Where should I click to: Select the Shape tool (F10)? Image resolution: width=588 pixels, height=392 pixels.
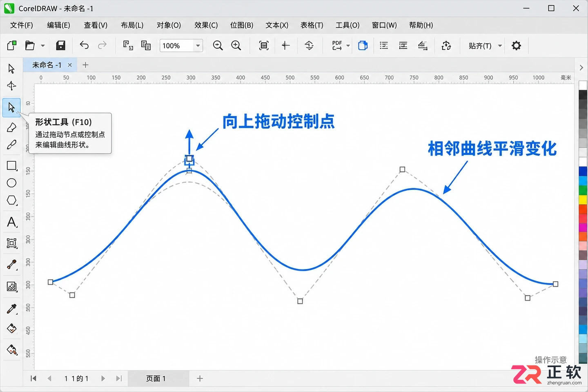[x=11, y=107]
